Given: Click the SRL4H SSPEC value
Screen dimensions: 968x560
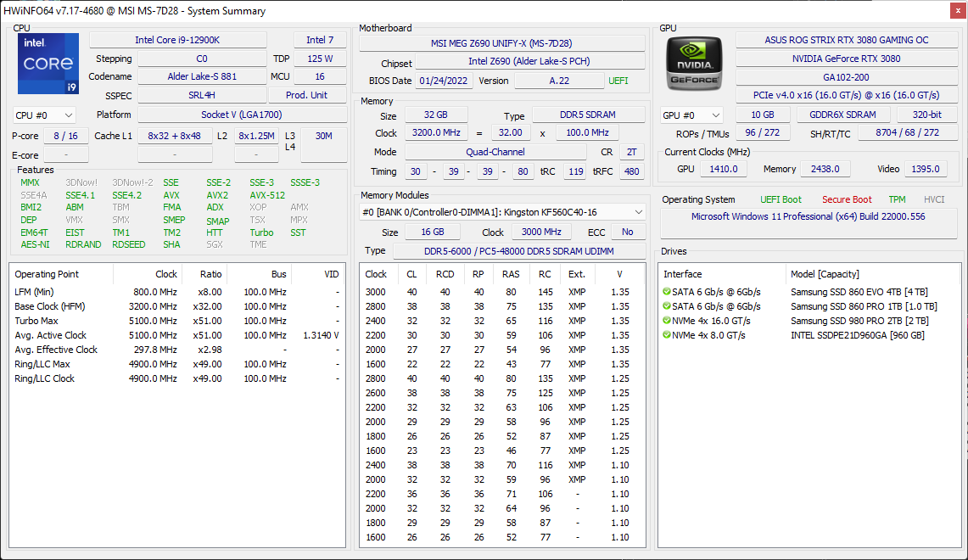Looking at the screenshot, I should click(x=202, y=95).
